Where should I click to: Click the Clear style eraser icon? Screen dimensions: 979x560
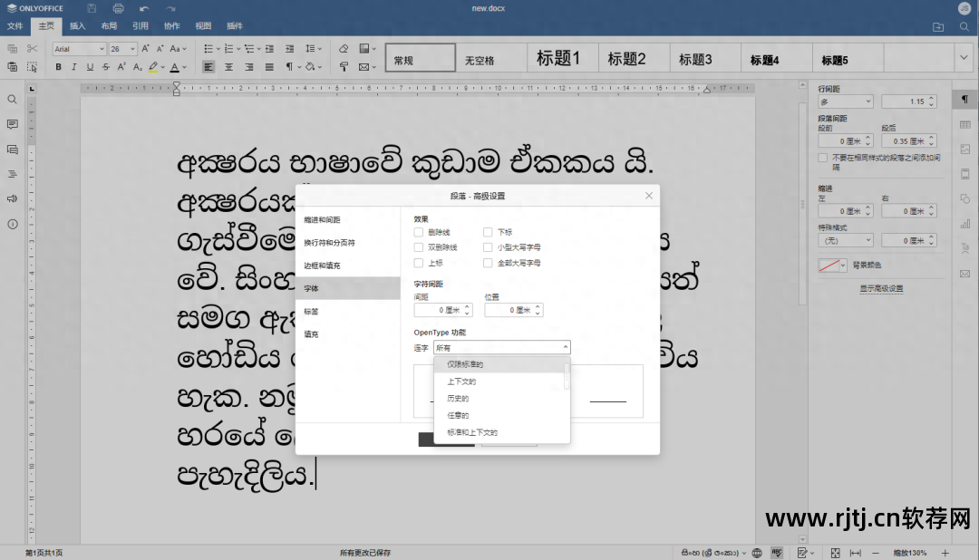click(344, 49)
